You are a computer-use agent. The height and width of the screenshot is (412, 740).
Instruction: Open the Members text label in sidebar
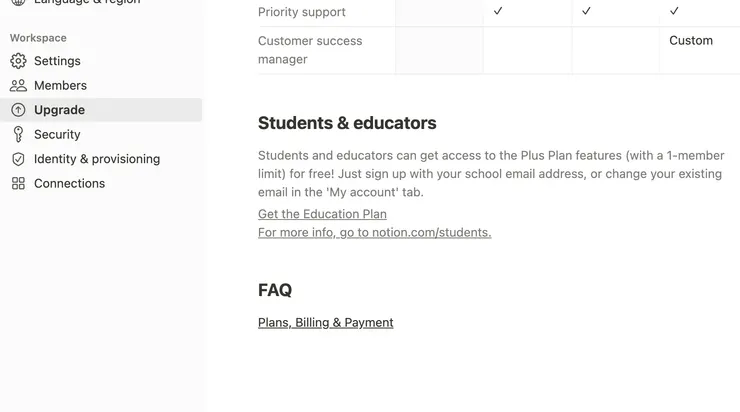click(60, 86)
